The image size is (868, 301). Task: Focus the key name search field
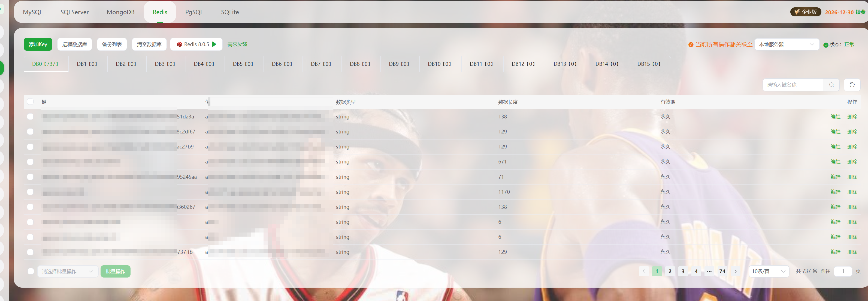point(792,85)
